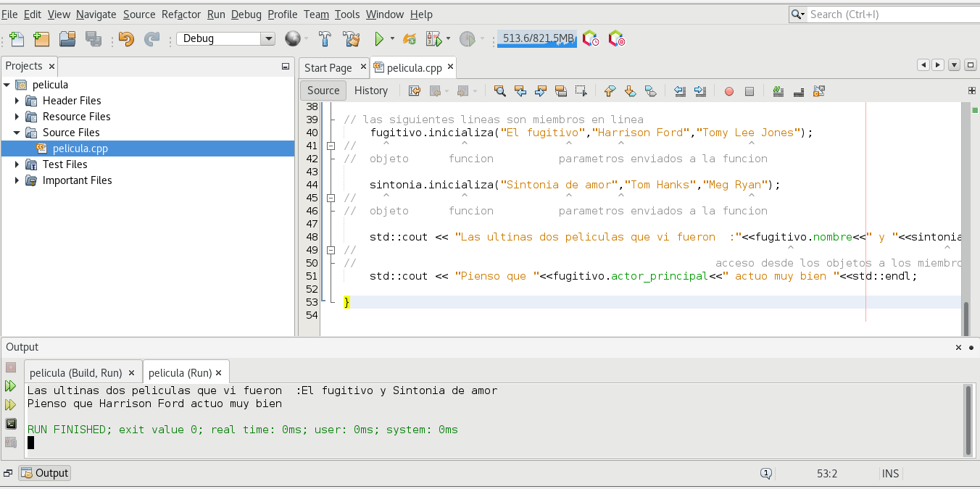Toggle the Source view button

(x=323, y=91)
